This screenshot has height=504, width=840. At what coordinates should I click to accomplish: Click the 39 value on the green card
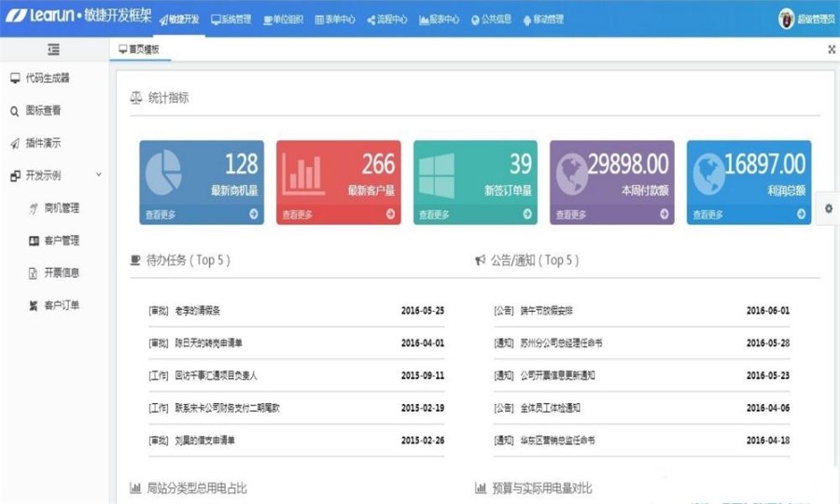pos(521,164)
